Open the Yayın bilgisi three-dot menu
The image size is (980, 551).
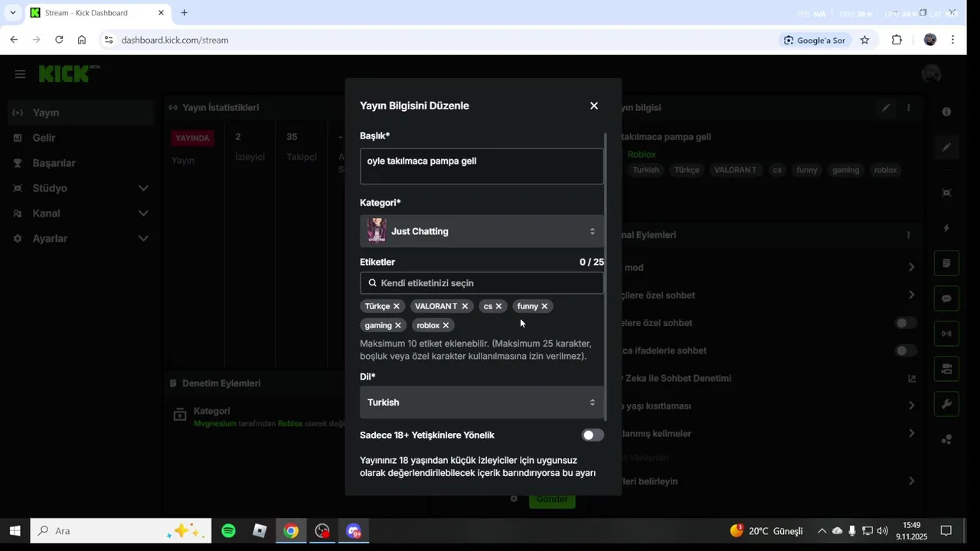[x=909, y=108]
